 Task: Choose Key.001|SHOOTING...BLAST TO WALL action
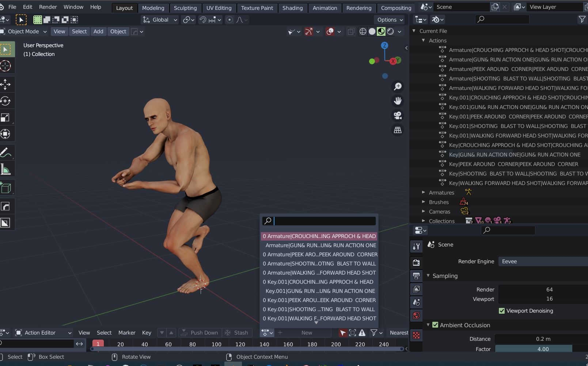coord(320,309)
